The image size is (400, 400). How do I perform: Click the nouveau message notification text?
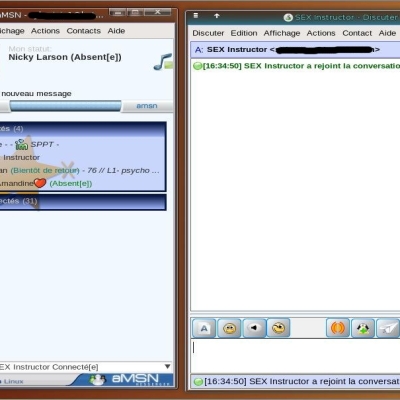[x=36, y=94]
